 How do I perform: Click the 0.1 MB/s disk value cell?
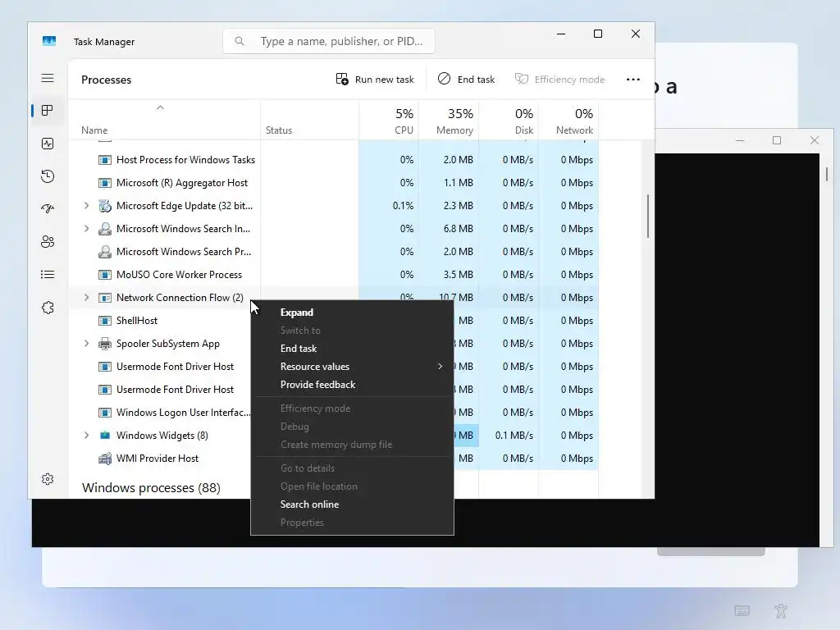[509, 435]
